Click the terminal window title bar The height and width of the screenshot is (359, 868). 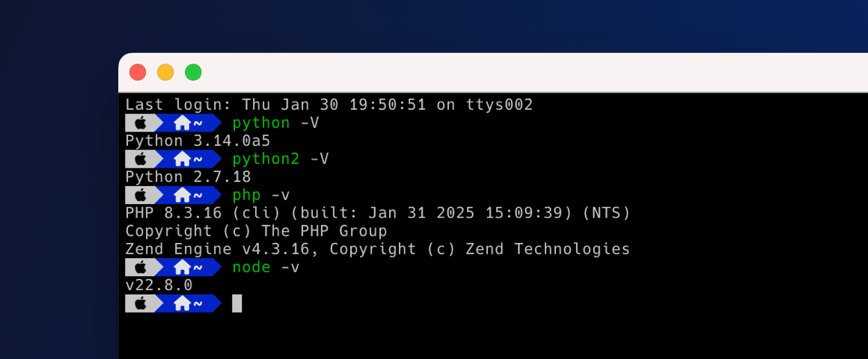493,73
